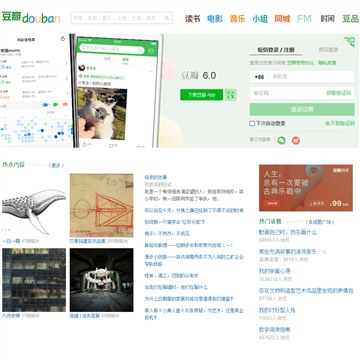The width and height of the screenshot is (360, 360).
Task: Open the topic 我的讨好型人格
Action: [277, 310]
